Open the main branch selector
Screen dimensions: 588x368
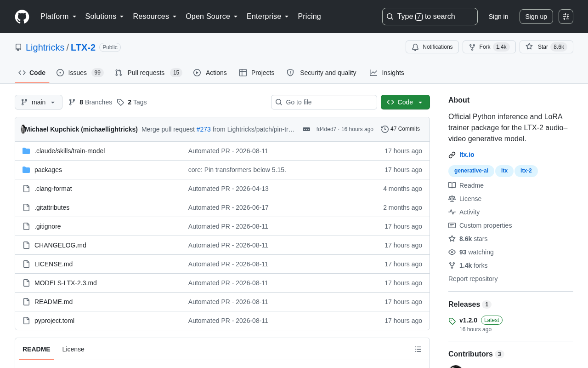(x=39, y=102)
